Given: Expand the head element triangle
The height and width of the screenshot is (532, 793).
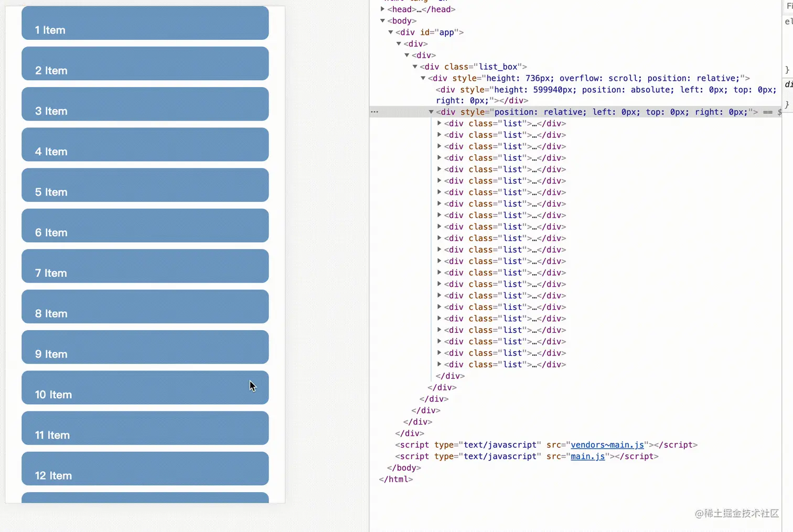Looking at the screenshot, I should [383, 9].
